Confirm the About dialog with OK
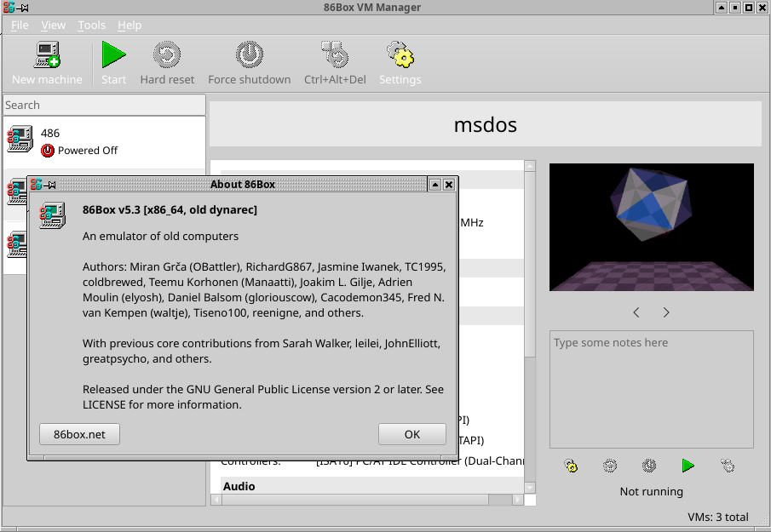The width and height of the screenshot is (771, 532). point(412,434)
